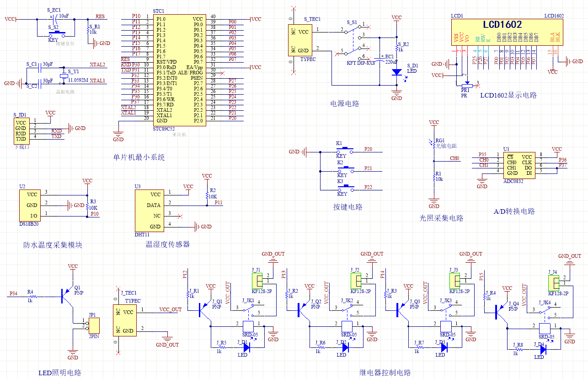Click the 按键电路 title text
The image size is (588, 379).
347,207
